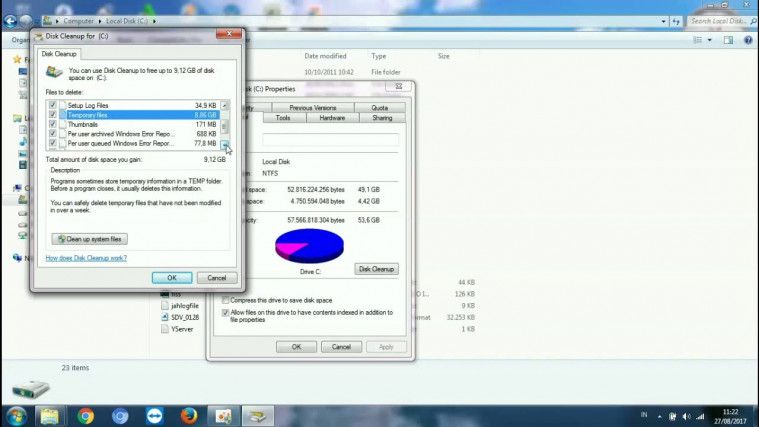Cancel the Disk Cleanup dialog
Screen dimensions: 759x427
point(217,277)
